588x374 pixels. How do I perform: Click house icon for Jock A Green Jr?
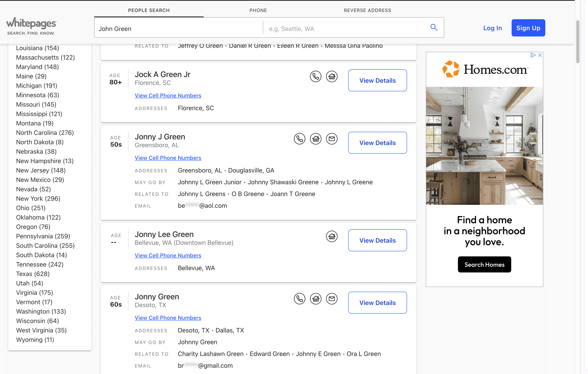point(332,76)
